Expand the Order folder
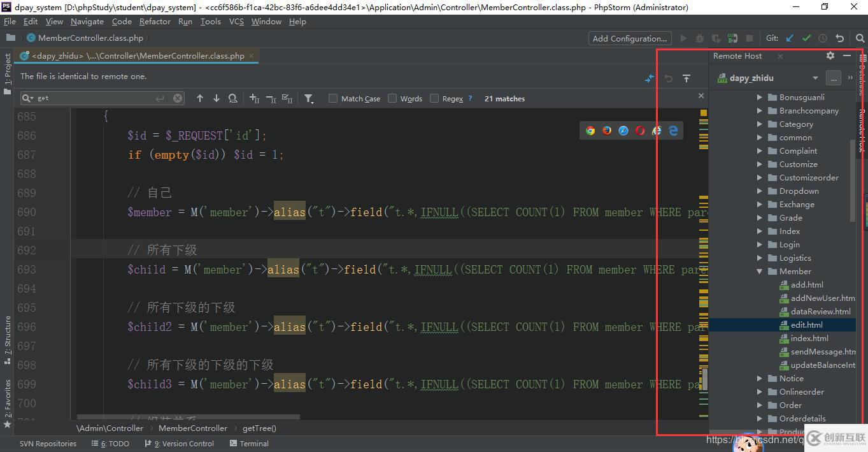Viewport: 868px width, 452px height. click(x=759, y=405)
